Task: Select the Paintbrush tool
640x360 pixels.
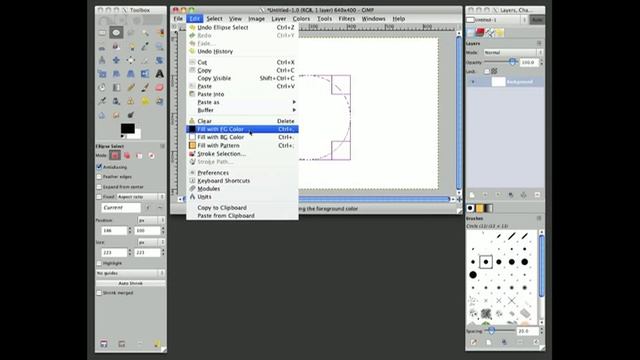Action: pos(145,87)
